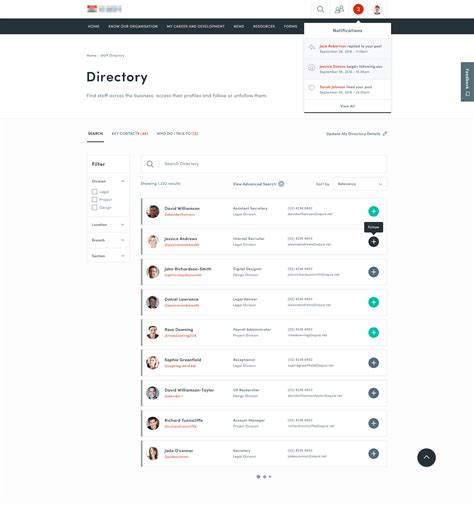The height and width of the screenshot is (505, 474).
Task: Open the user profile avatar in the header
Action: pos(377,9)
